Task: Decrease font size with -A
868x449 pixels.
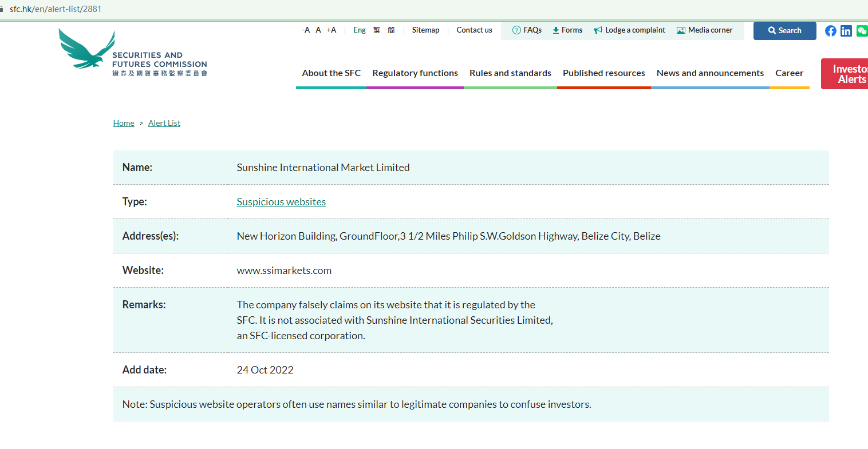Action: [306, 30]
